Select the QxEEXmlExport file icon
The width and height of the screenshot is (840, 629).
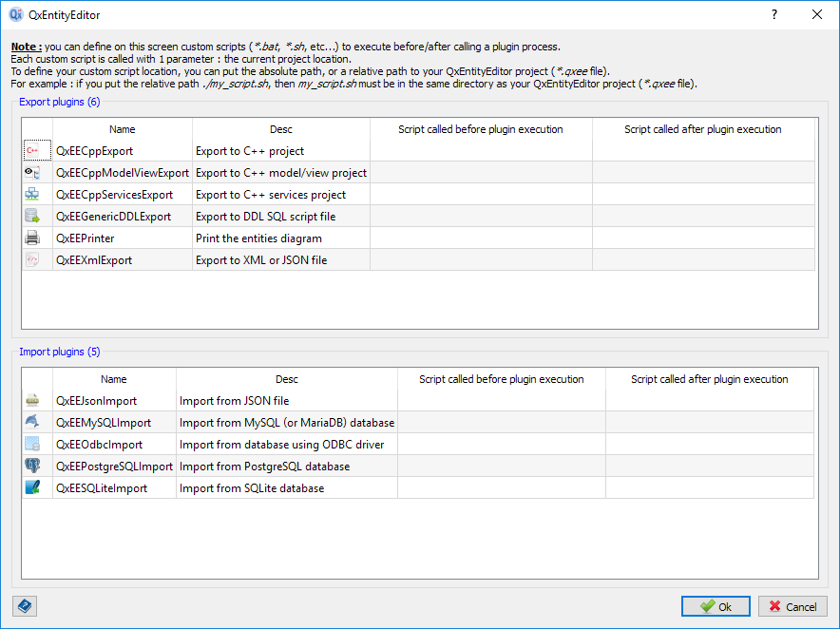click(x=32, y=260)
